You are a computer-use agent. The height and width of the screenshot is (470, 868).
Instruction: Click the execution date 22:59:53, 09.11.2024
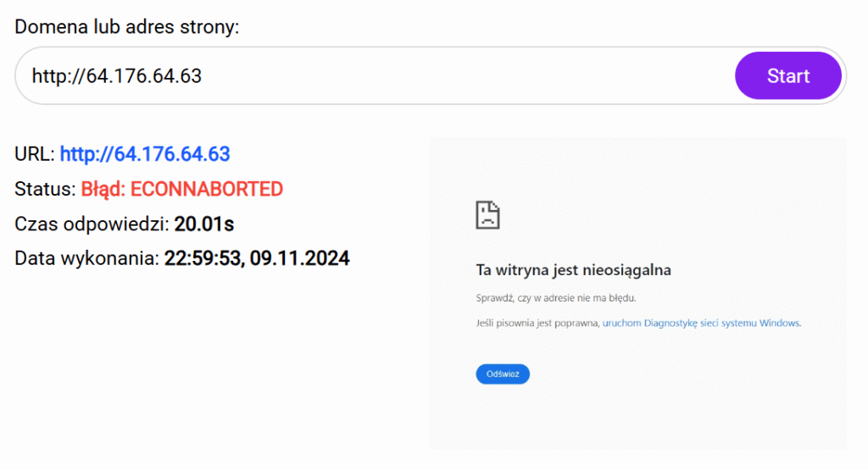click(257, 258)
